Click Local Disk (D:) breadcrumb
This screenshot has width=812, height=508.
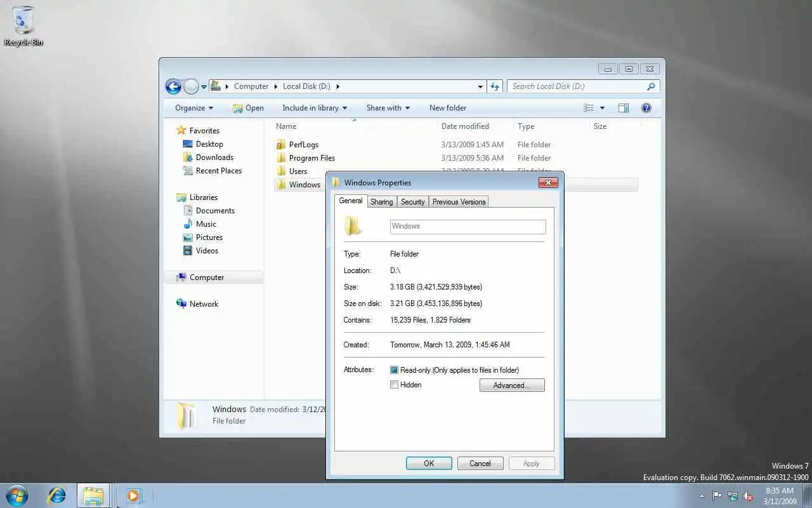[306, 86]
